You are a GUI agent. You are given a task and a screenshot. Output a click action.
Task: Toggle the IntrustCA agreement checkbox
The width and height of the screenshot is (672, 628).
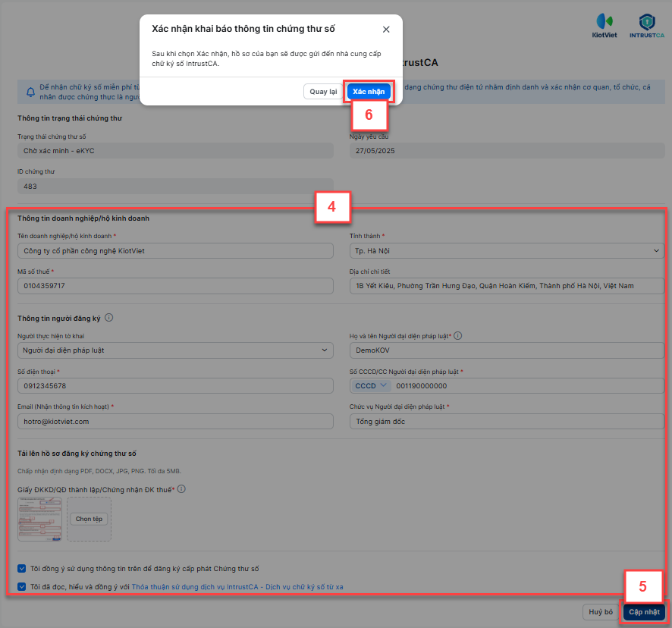21,586
